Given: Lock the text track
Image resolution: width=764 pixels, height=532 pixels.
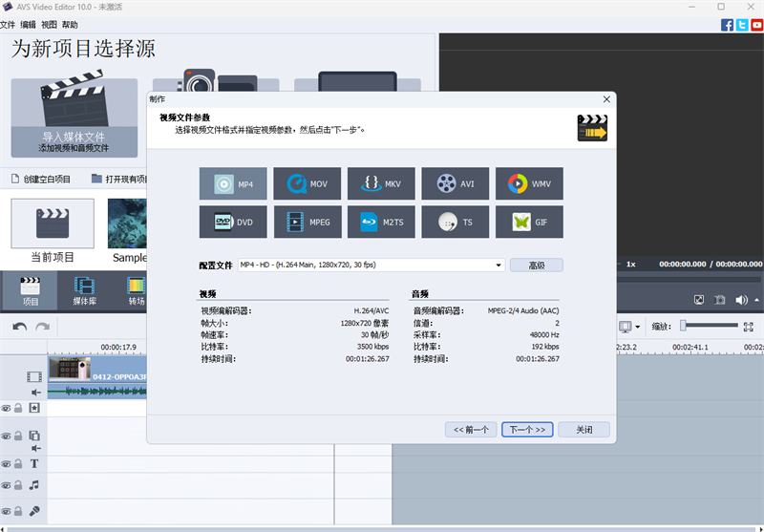Looking at the screenshot, I should (x=18, y=464).
